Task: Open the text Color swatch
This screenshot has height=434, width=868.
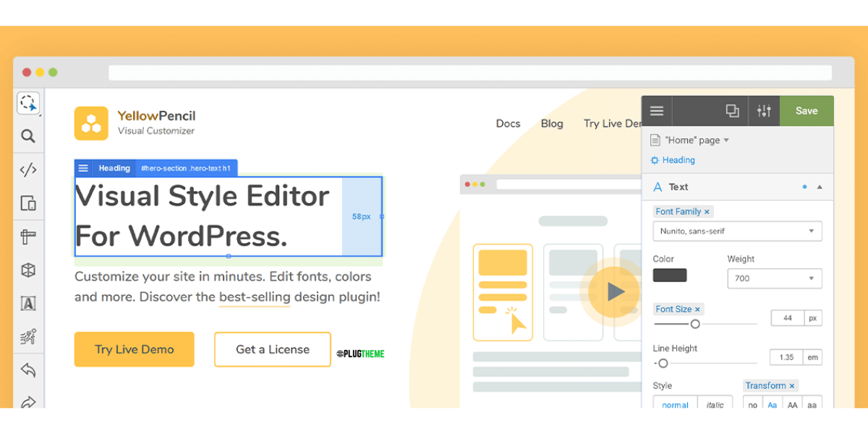Action: (x=670, y=276)
